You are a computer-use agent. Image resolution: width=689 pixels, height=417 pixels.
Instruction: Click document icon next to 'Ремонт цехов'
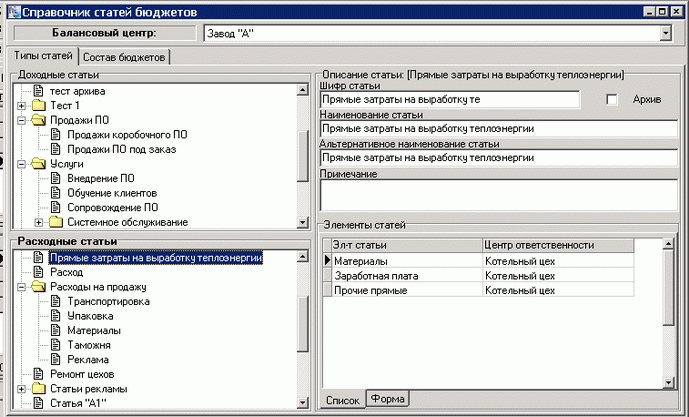point(39,374)
